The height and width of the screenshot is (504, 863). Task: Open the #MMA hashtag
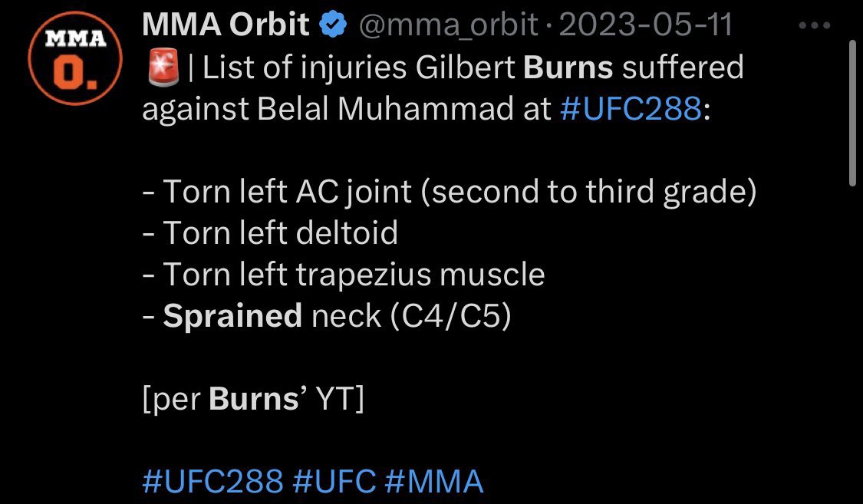(433, 482)
